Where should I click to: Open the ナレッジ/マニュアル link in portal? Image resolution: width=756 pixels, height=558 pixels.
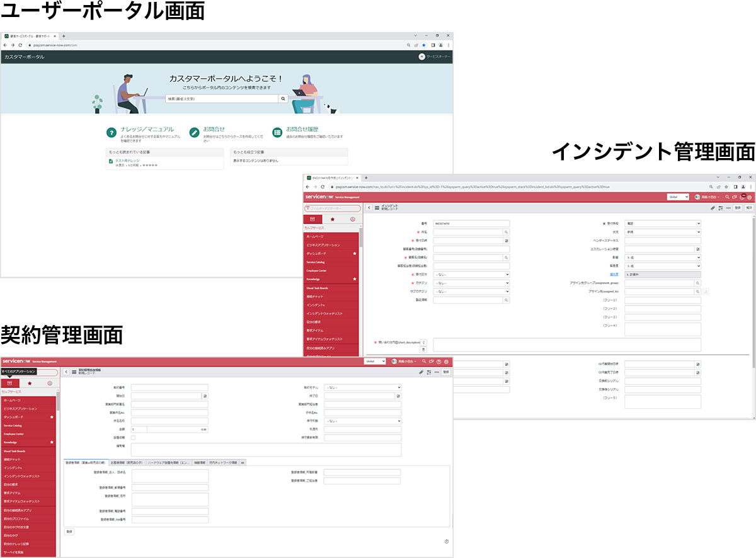(x=147, y=129)
